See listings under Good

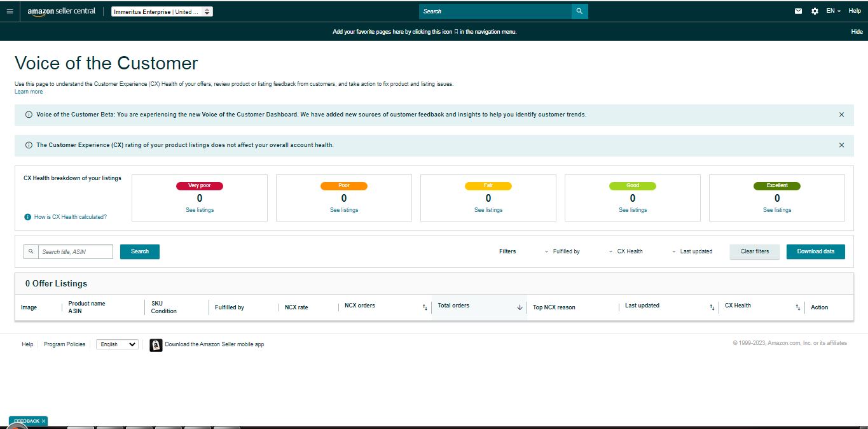point(633,210)
